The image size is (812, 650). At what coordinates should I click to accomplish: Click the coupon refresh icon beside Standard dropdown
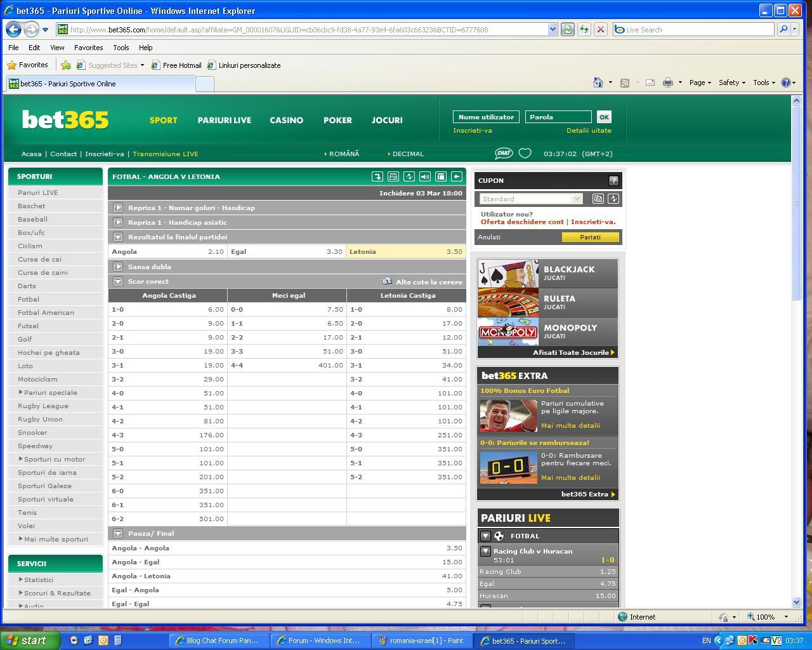pyautogui.click(x=613, y=199)
